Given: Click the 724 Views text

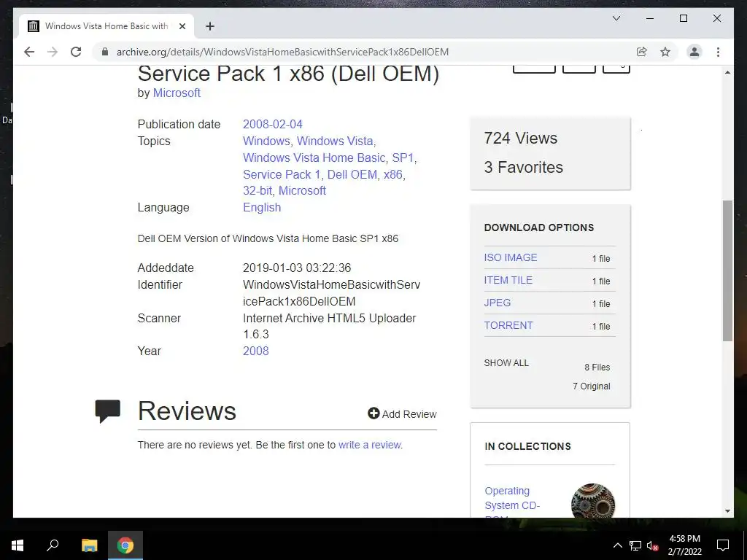Looking at the screenshot, I should pos(520,138).
